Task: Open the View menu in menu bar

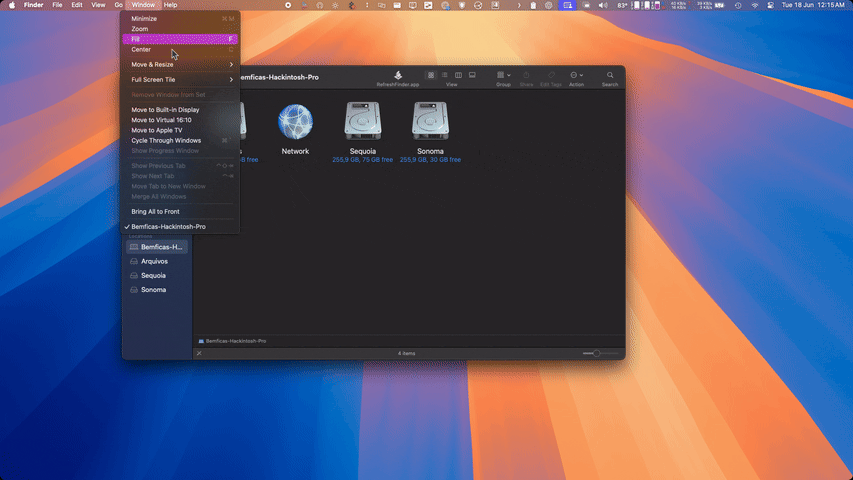Action: coord(98,5)
